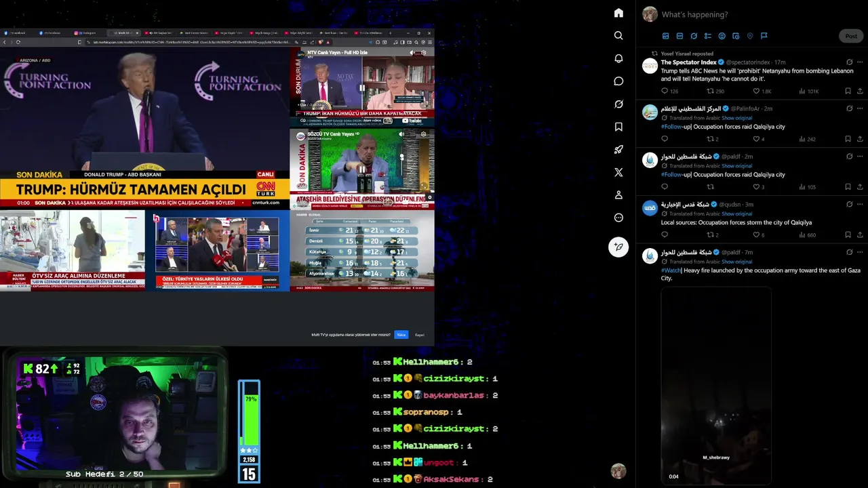Click the browser back arrow
The height and width of the screenshot is (488, 868).
(x=4, y=42)
